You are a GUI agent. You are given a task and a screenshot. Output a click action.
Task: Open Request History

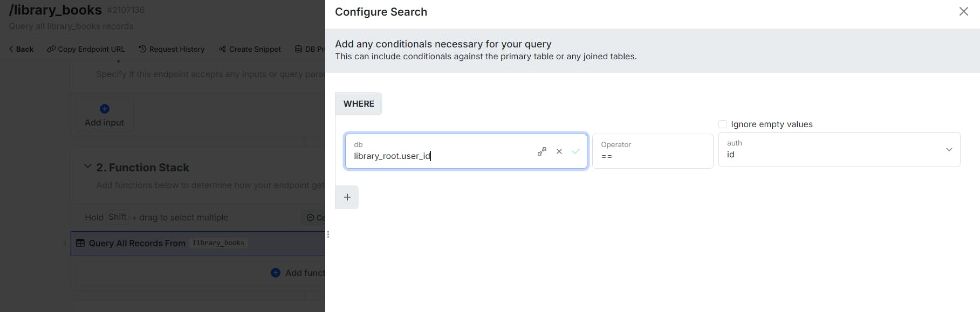[172, 49]
